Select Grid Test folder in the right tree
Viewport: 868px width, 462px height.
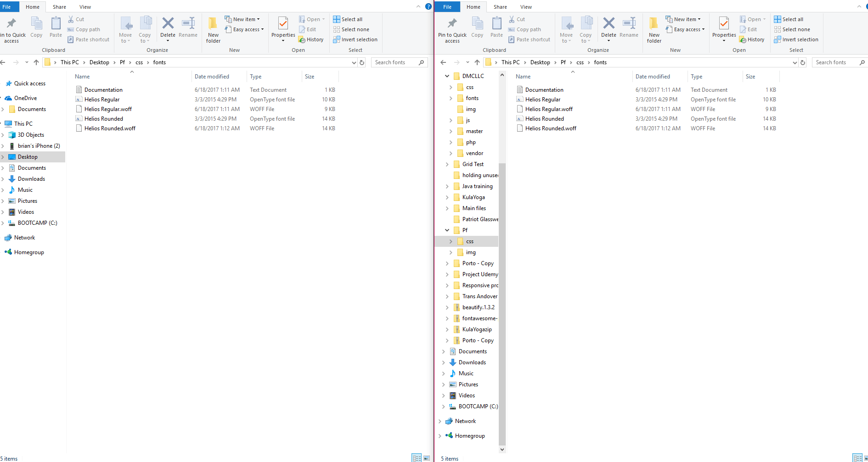473,164
